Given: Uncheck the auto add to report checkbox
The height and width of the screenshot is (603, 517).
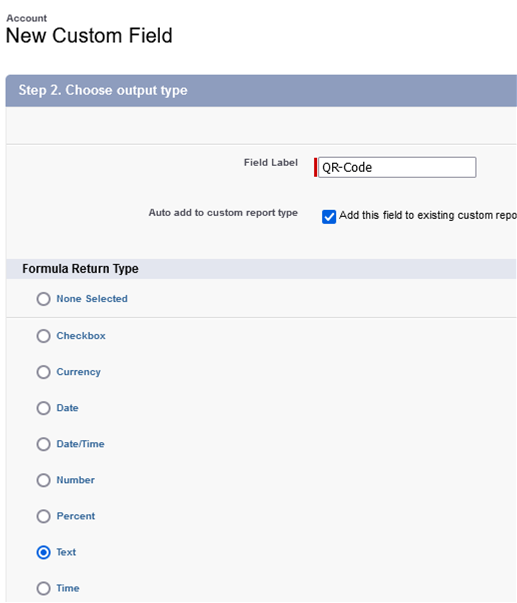Looking at the screenshot, I should tap(329, 217).
